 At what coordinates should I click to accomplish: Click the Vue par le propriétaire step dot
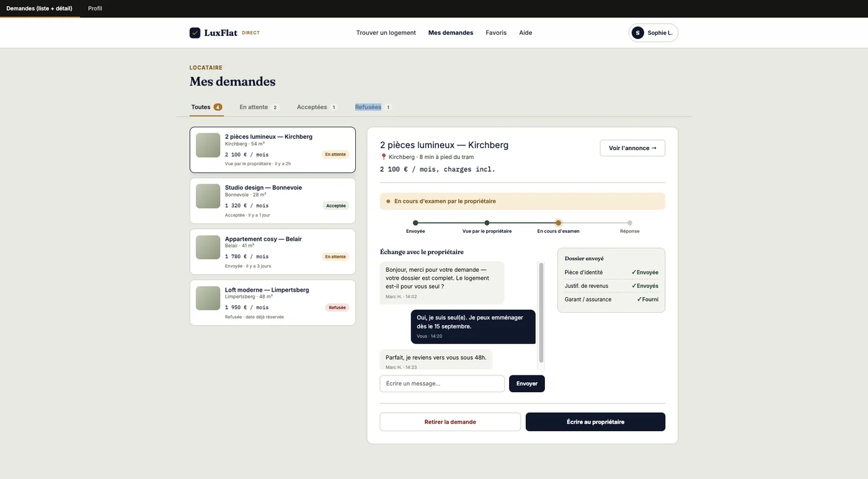(487, 223)
